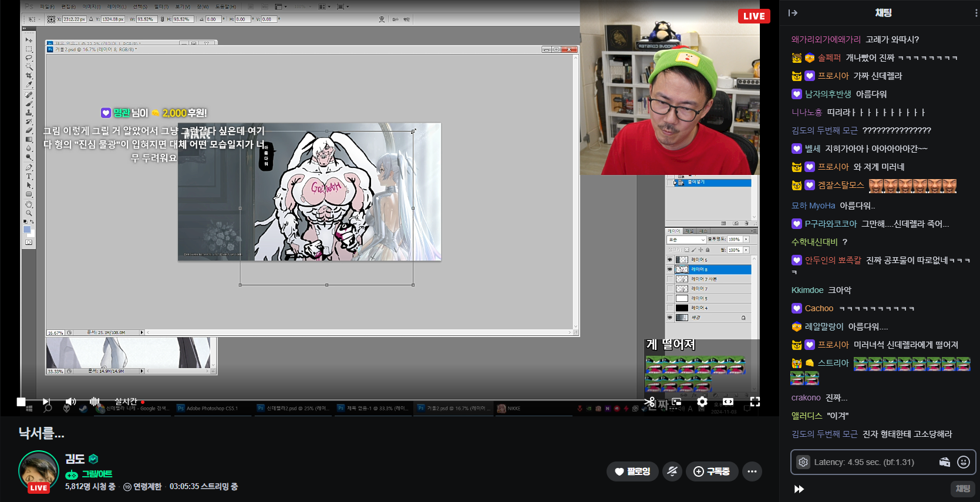This screenshot has width=980, height=502.
Task: Enter fullscreen mode in video player
Action: coord(755,402)
